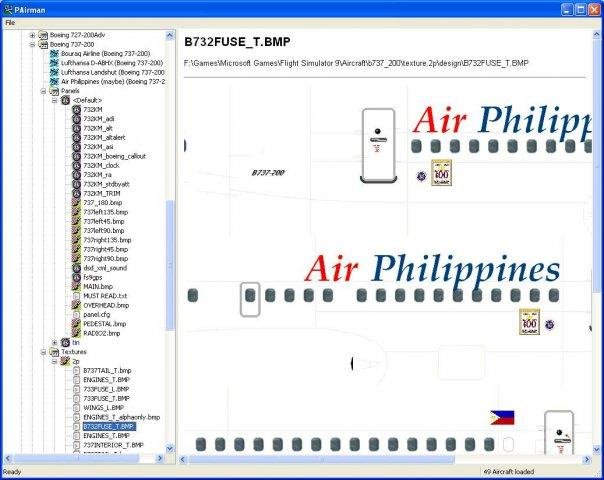
Task: Click the Boeing 737-200 aircraft folder icon
Action: coord(43,44)
